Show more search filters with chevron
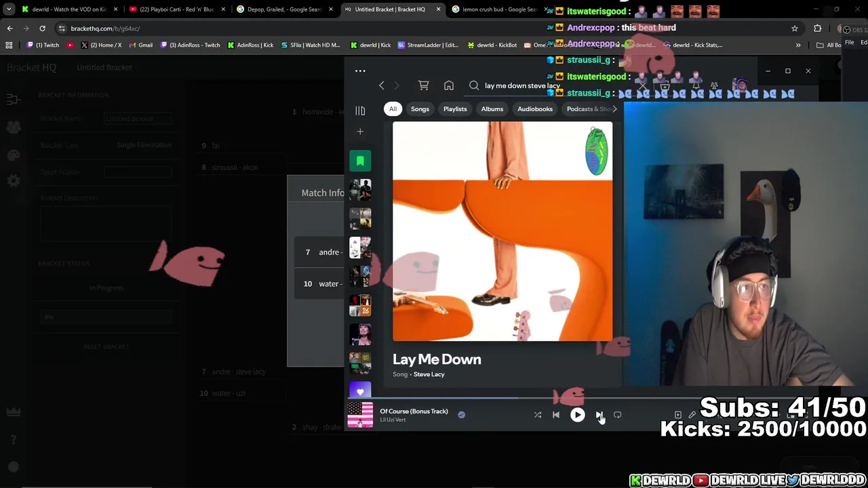868x488 pixels. tap(615, 108)
